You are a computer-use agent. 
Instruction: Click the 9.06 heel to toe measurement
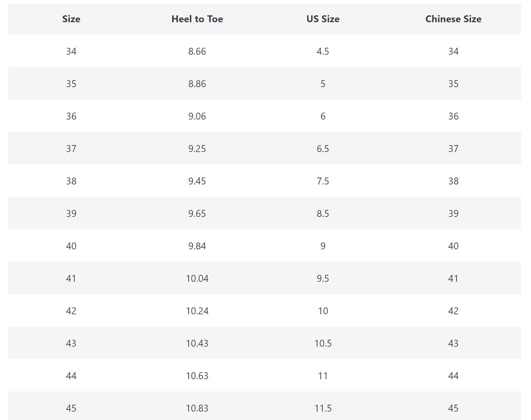click(x=197, y=116)
